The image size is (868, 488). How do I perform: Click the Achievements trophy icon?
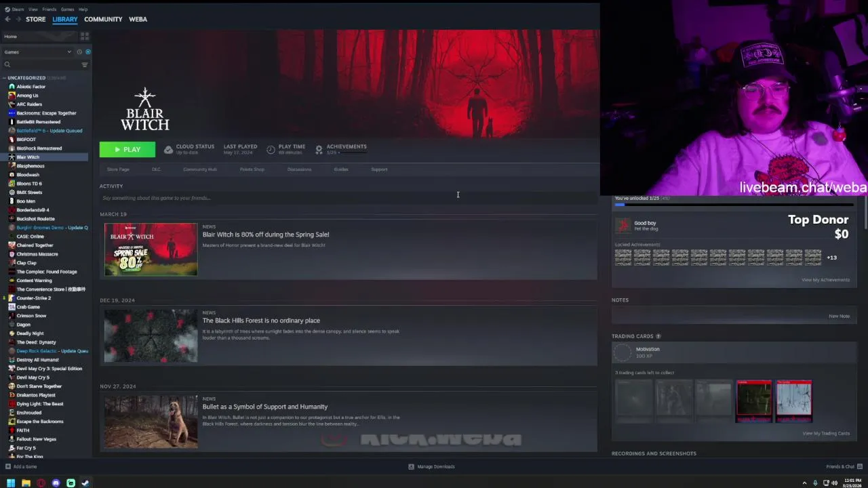click(319, 149)
